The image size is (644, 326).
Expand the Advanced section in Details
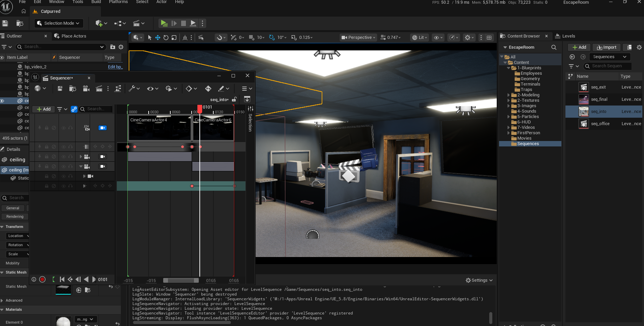click(x=2, y=300)
